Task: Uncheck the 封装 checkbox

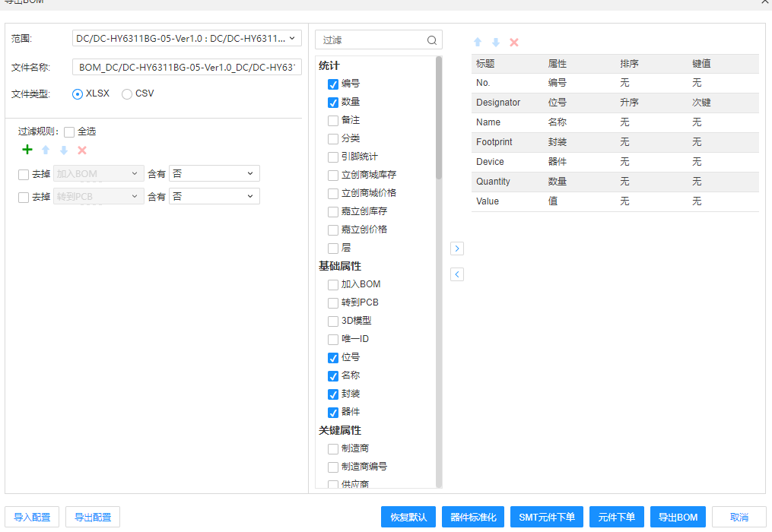Action: pos(333,394)
